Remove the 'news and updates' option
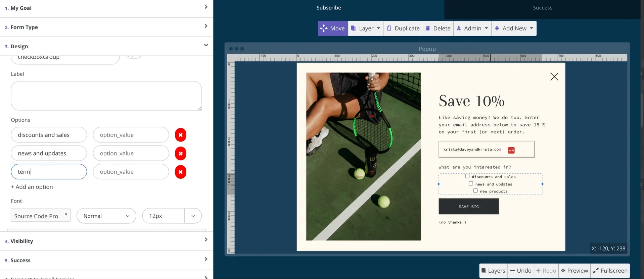The height and width of the screenshot is (279, 644). click(x=180, y=154)
